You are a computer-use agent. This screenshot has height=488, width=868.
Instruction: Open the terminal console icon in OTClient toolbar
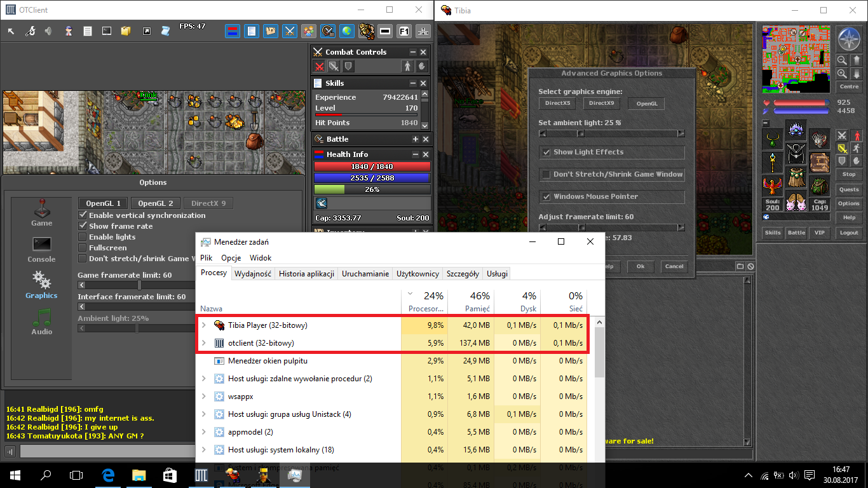[107, 30]
